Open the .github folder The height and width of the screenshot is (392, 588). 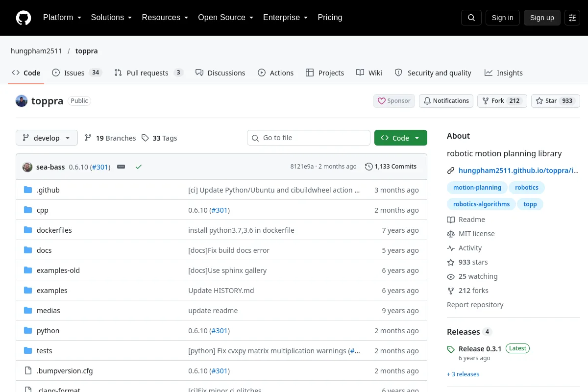click(x=48, y=190)
